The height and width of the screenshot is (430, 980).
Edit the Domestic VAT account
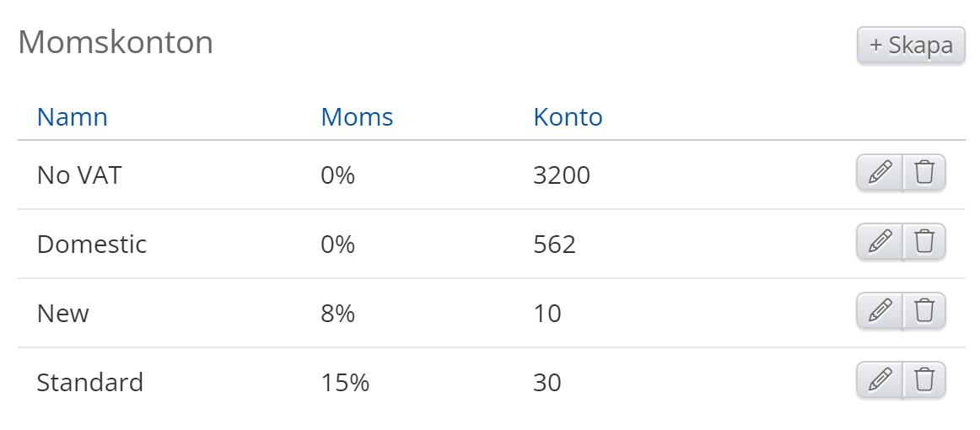pos(880,243)
